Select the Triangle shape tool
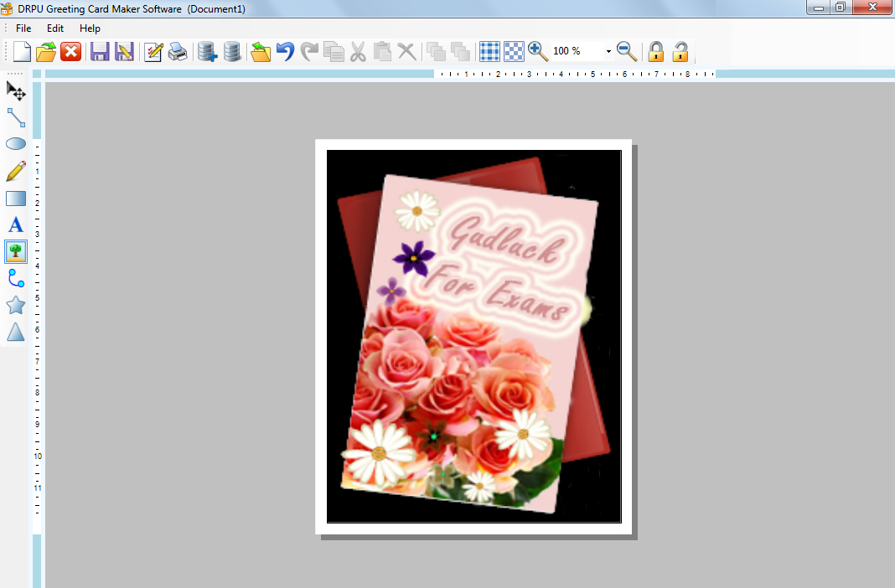This screenshot has width=895, height=588. pos(15,332)
